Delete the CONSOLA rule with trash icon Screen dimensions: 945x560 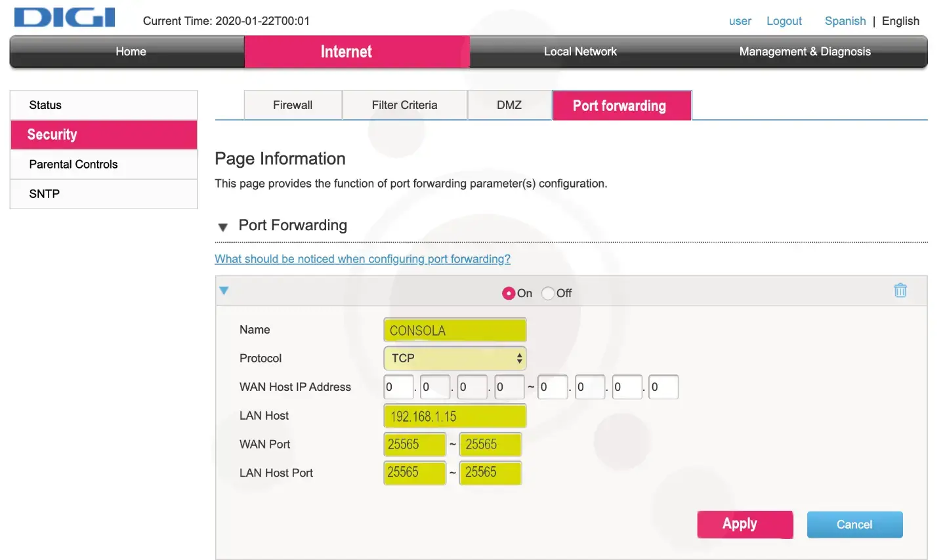click(x=900, y=290)
